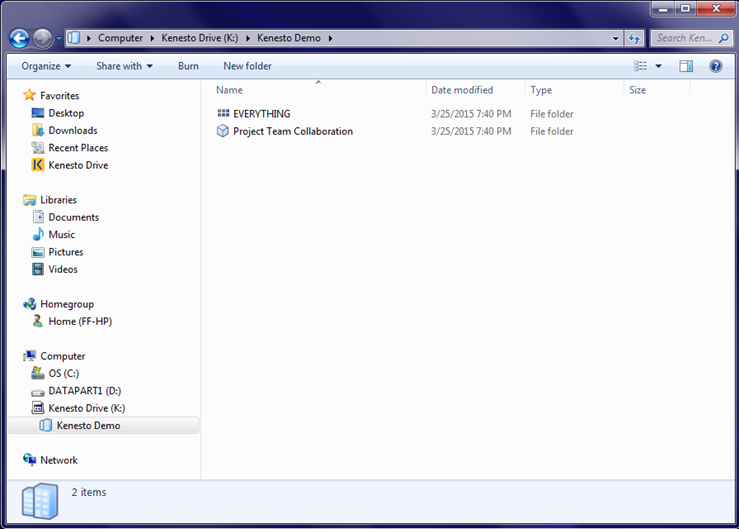
Task: Click the Music note icon
Action: (38, 234)
